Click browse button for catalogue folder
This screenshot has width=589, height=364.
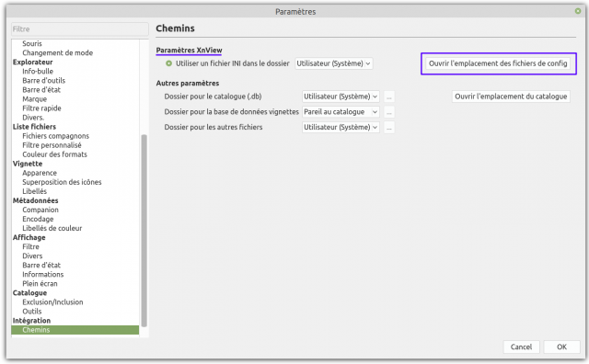coord(389,97)
